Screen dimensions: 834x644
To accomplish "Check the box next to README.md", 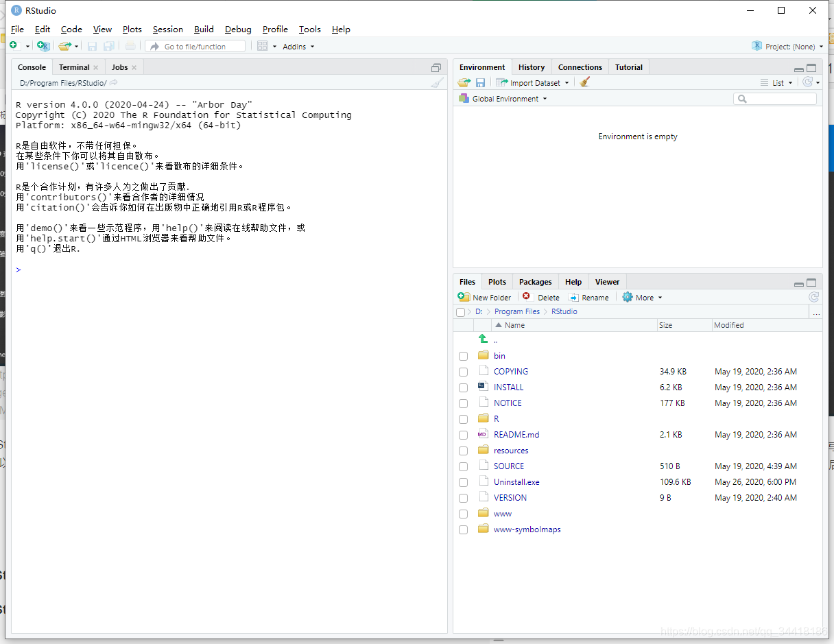I will click(x=464, y=435).
